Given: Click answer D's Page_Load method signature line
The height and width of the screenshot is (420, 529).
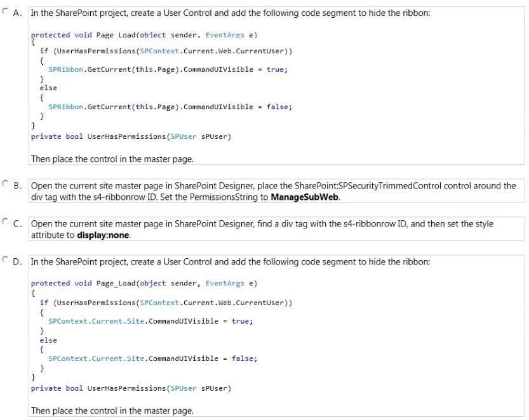Looking at the screenshot, I should [144, 284].
